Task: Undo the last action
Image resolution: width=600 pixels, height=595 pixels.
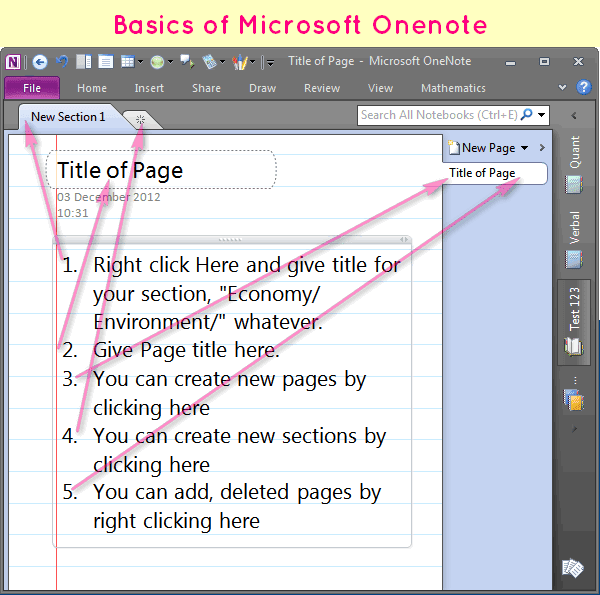Action: [62, 62]
